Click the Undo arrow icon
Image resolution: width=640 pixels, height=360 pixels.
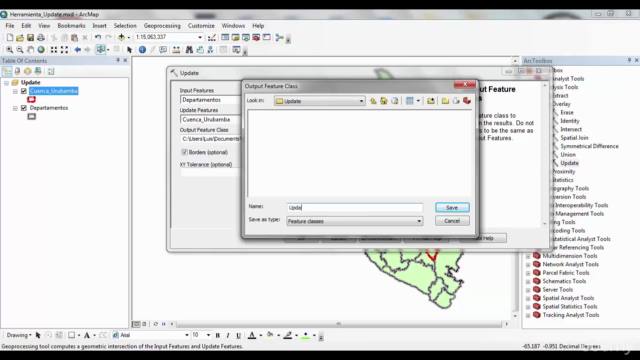pos(98,38)
